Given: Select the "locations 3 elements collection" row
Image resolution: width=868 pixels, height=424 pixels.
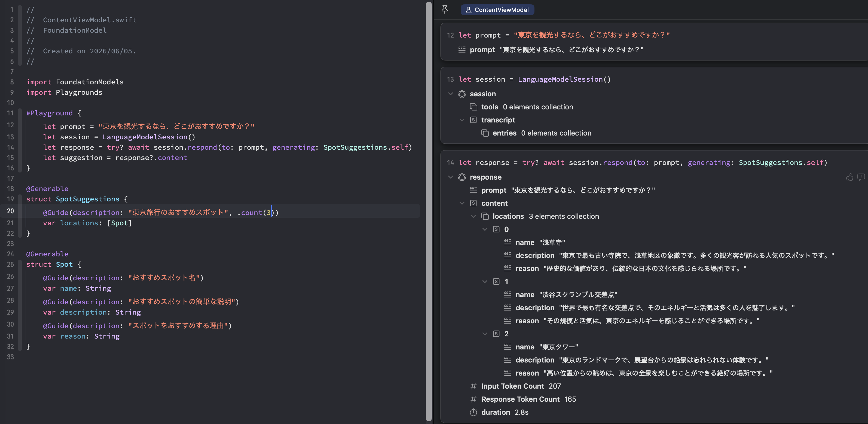Looking at the screenshot, I should (540, 217).
